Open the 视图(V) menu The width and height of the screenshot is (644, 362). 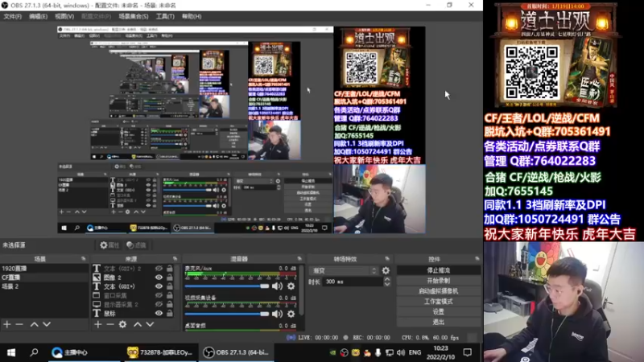pyautogui.click(x=64, y=16)
